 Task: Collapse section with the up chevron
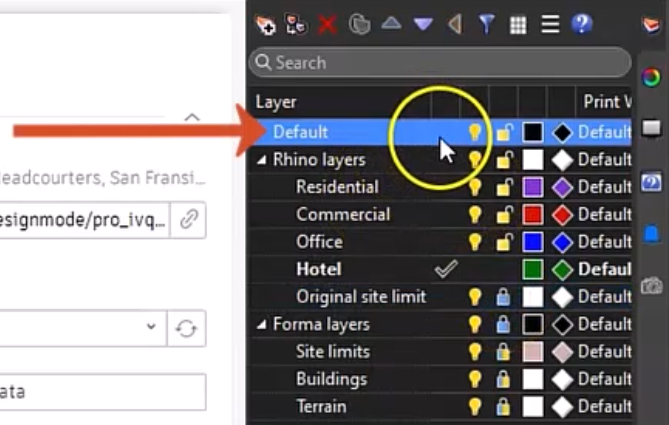tap(192, 117)
